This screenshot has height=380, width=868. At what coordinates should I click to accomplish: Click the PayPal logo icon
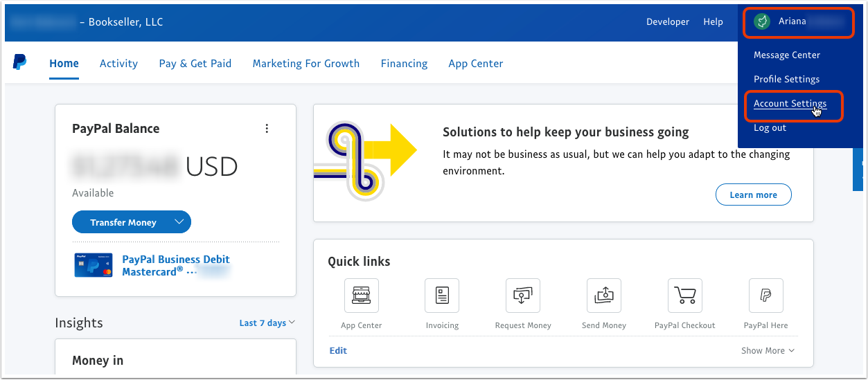point(19,63)
